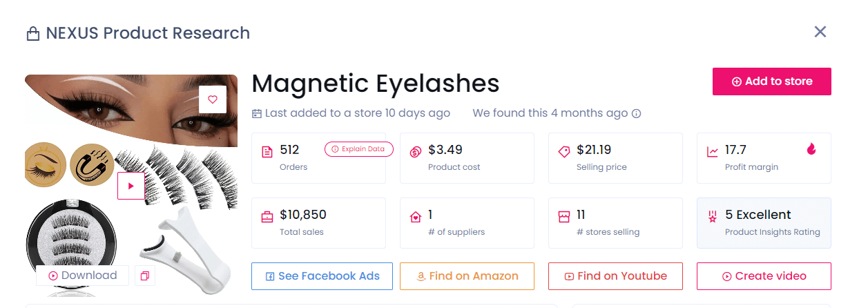Open Find on Youtube

click(x=615, y=276)
